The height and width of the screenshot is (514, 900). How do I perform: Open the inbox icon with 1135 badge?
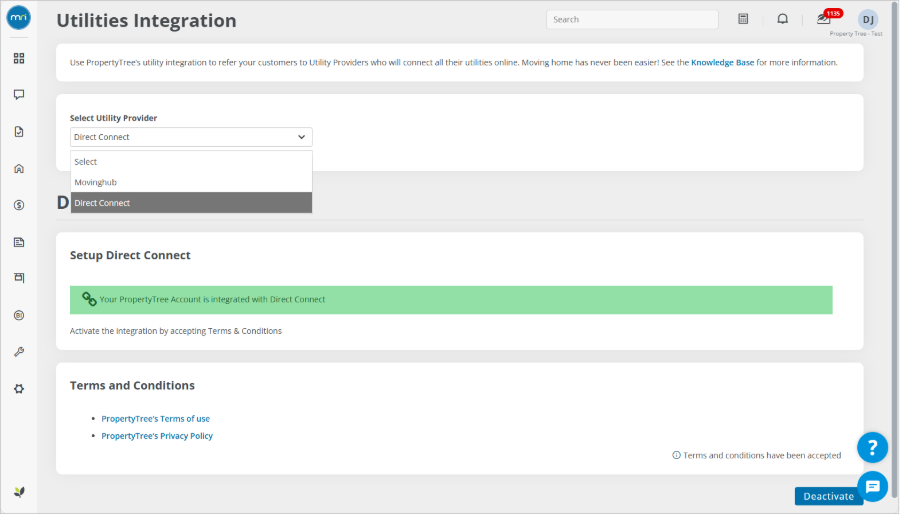tap(826, 18)
